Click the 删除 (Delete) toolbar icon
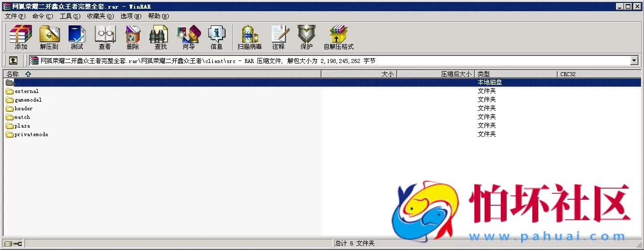 click(133, 37)
